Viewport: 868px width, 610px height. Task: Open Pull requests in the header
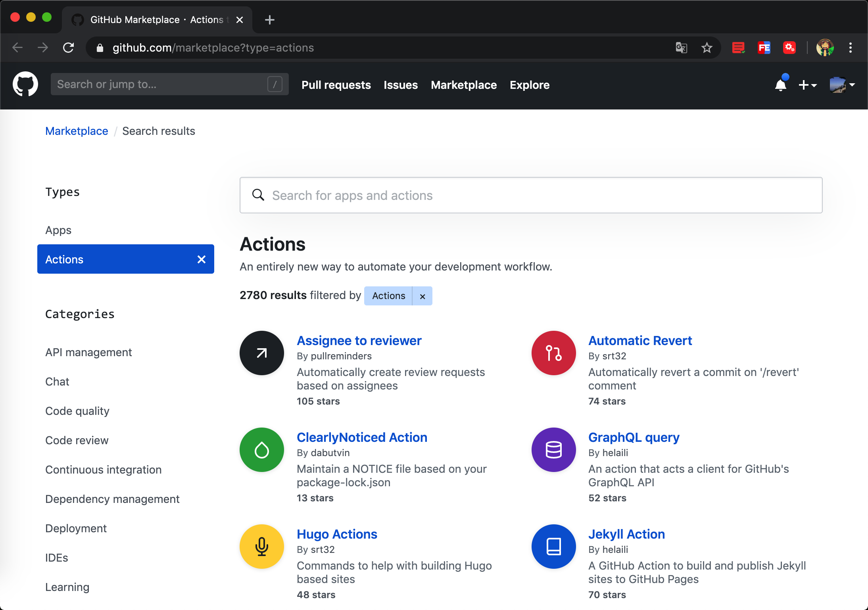pyautogui.click(x=336, y=85)
